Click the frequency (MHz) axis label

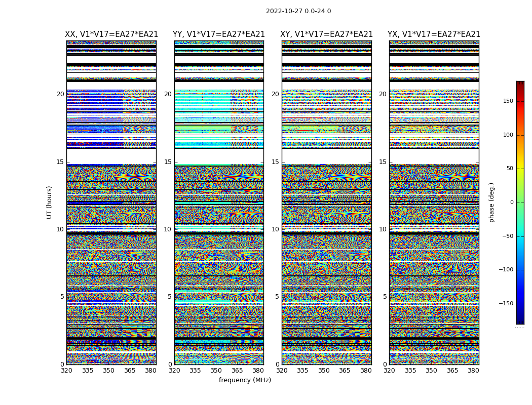coord(245,380)
